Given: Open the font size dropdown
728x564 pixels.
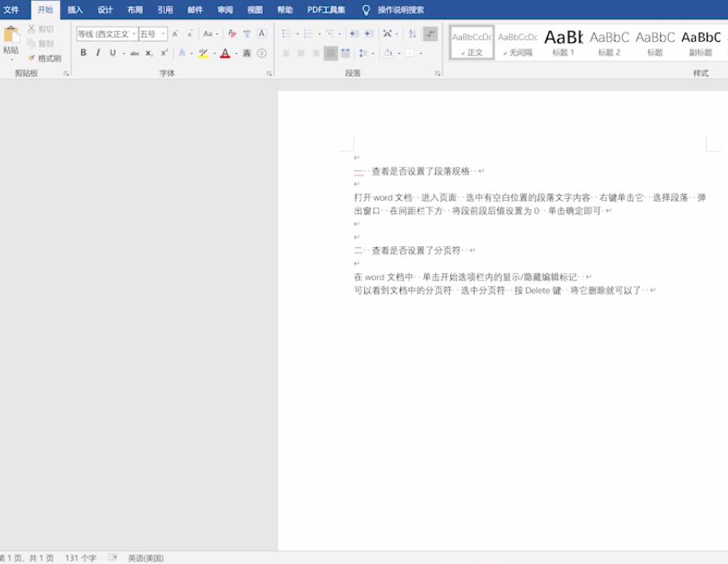Looking at the screenshot, I should [x=163, y=34].
